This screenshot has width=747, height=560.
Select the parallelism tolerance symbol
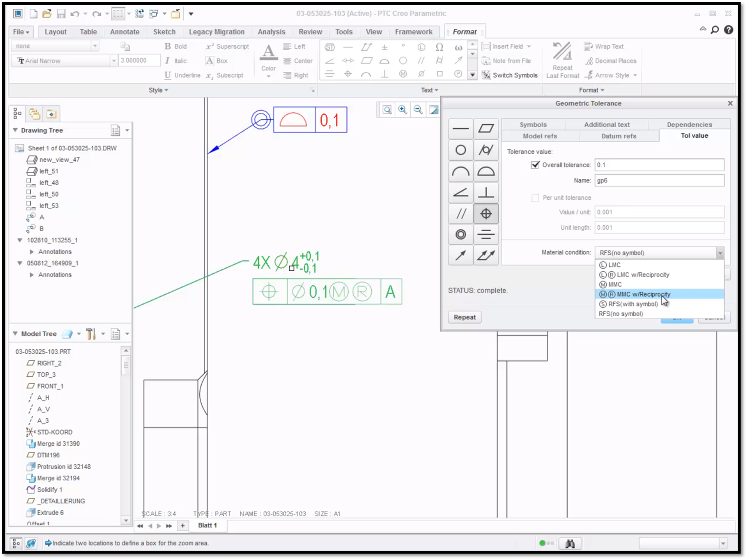[461, 214]
